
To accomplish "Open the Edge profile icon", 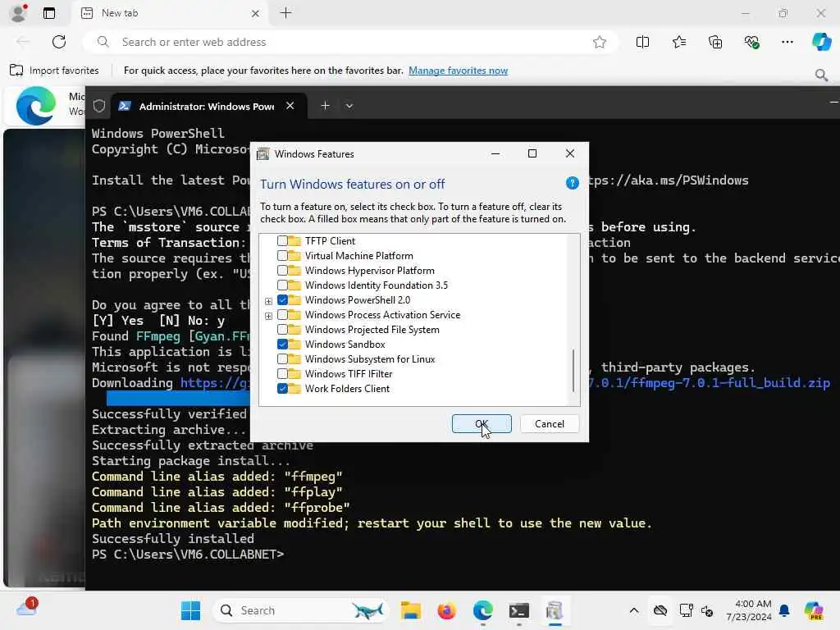I will point(19,13).
